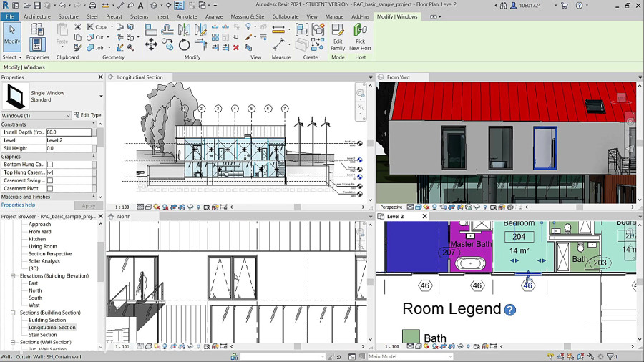Viewport: 644px width, 362px height.
Task: Click the Text 'A' icon in quick access toolbar
Action: pos(140,5)
